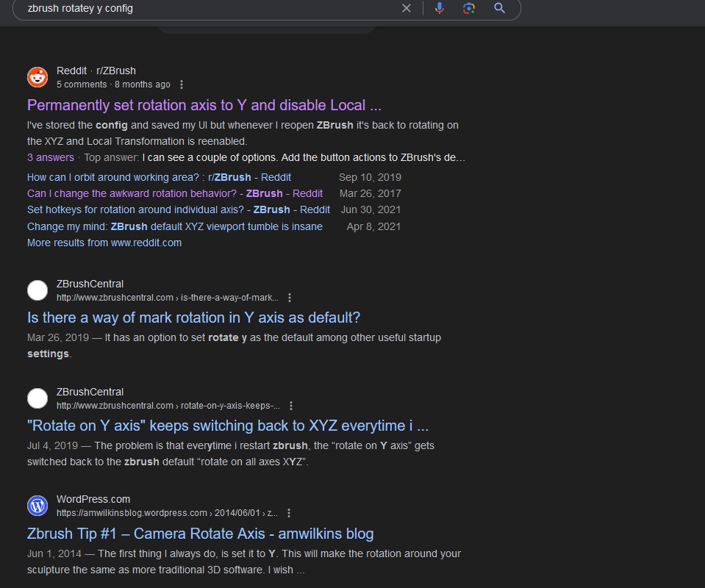Click the Reddit logo icon

pos(37,77)
